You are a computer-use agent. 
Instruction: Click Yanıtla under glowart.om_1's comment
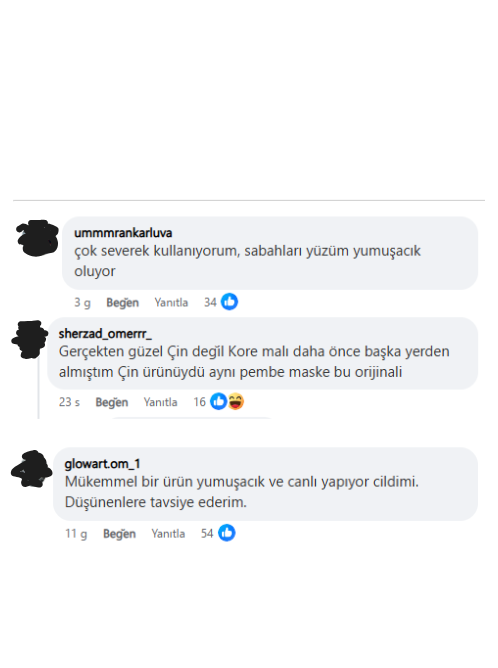168,533
